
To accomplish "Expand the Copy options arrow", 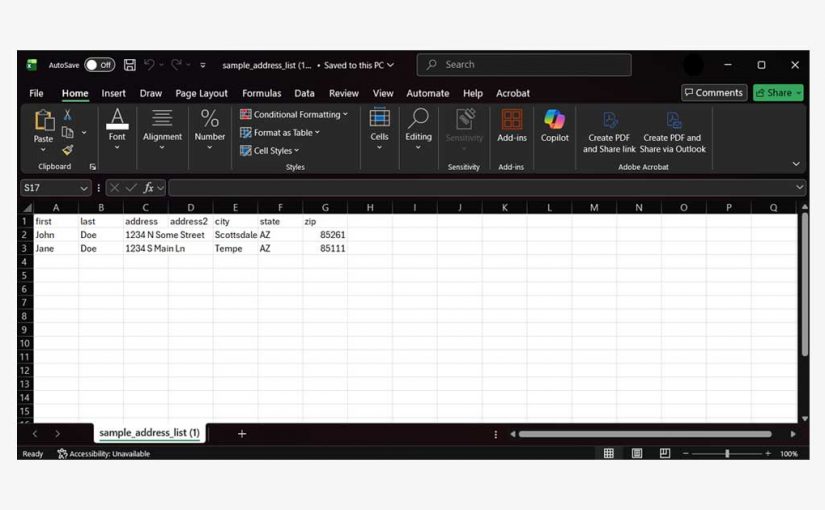I will click(84, 133).
